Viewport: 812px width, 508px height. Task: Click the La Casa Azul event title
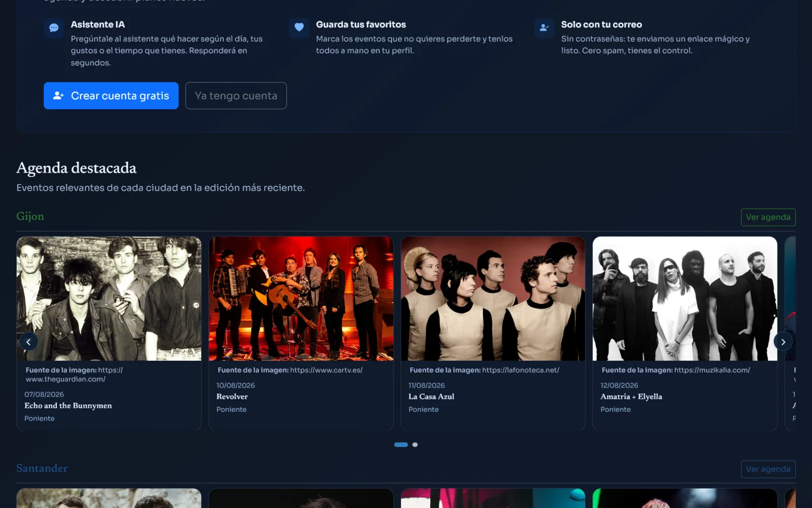point(431,396)
